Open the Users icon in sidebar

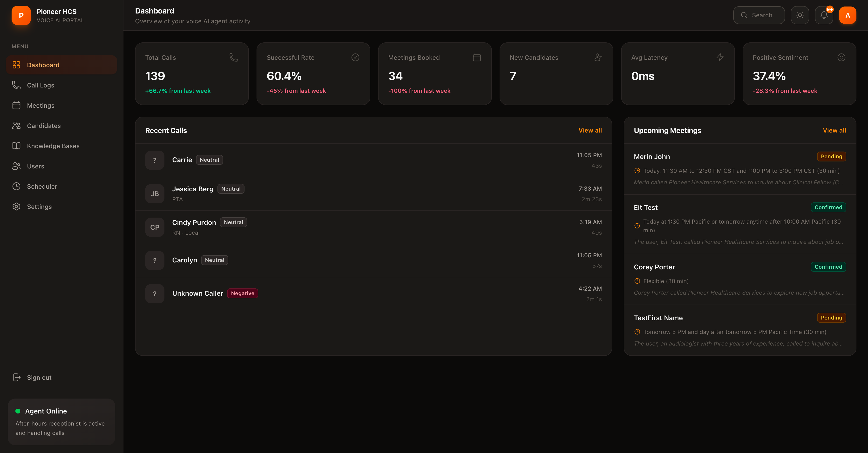coord(17,166)
